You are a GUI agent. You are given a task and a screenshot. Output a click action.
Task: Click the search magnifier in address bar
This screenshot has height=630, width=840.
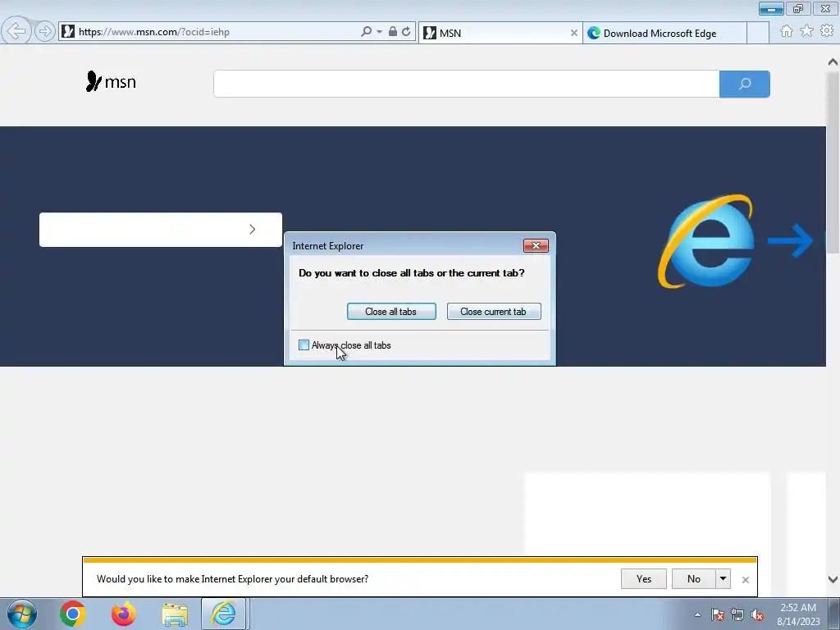tap(366, 32)
